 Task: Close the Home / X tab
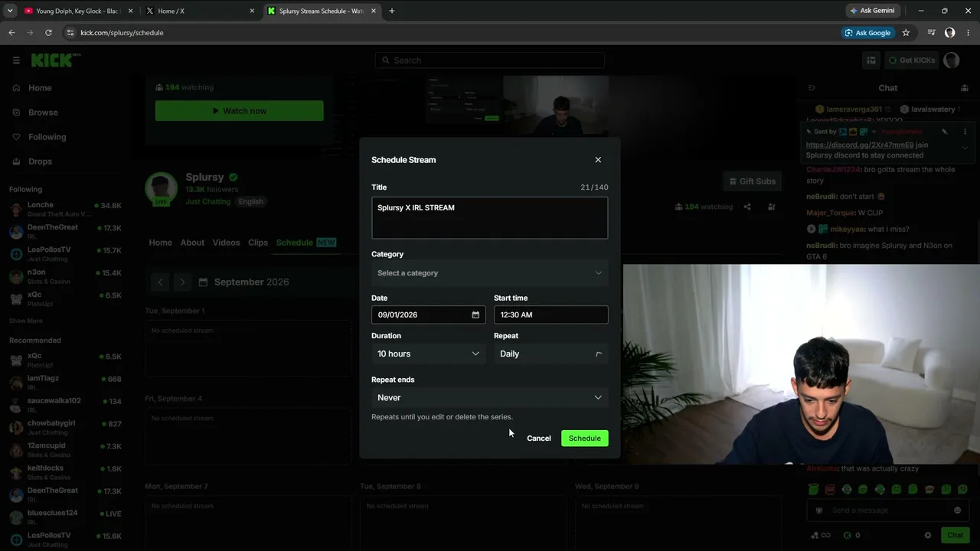coord(252,11)
